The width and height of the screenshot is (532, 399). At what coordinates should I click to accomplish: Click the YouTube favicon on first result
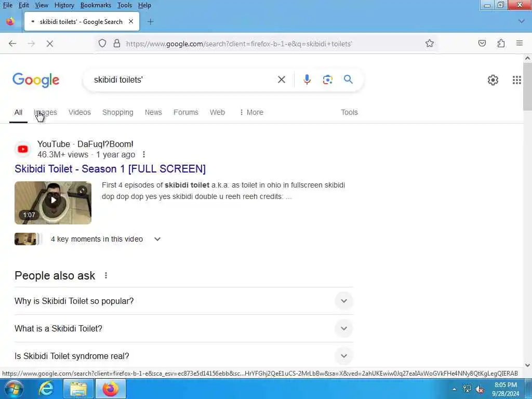coord(23,149)
